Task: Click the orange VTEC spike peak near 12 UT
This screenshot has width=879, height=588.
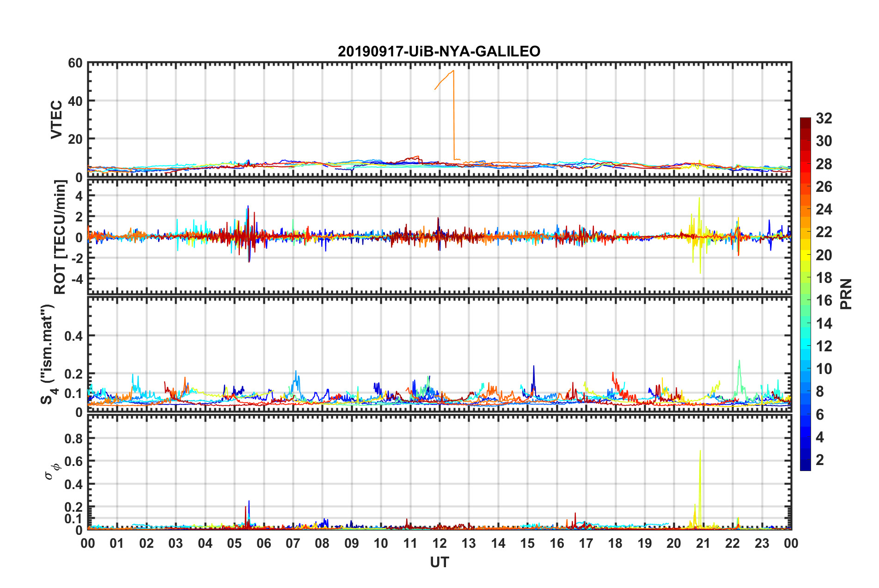Action: (453, 71)
